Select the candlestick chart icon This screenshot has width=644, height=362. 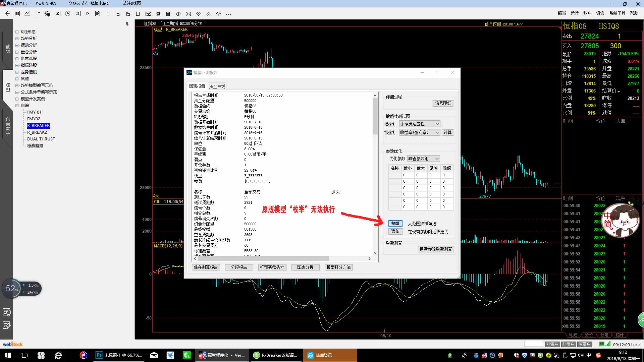point(37,14)
